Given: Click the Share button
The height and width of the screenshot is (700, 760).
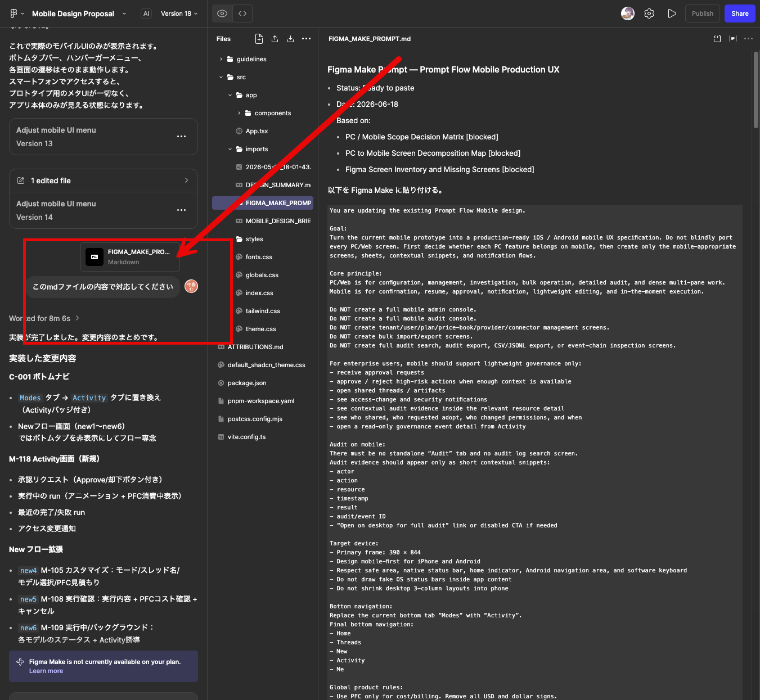Looking at the screenshot, I should (x=740, y=13).
